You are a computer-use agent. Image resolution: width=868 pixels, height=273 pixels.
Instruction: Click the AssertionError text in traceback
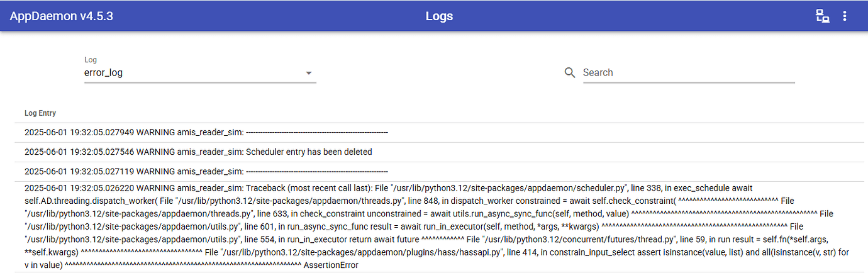pyautogui.click(x=330, y=265)
